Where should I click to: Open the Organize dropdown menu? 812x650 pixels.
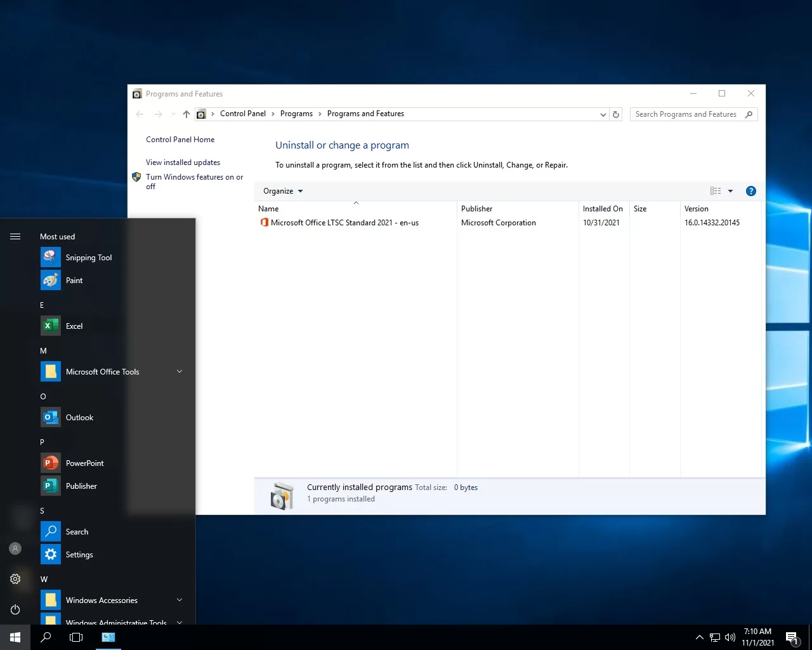click(283, 191)
